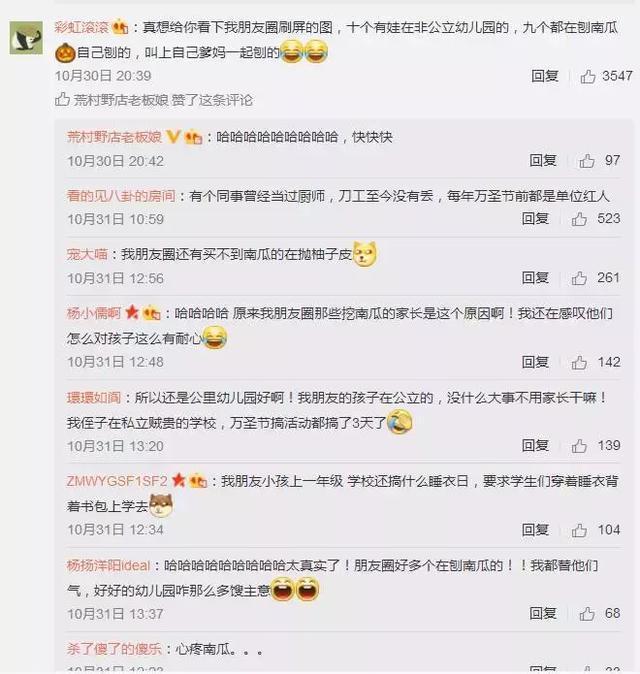Reply to 看的见八卦的房间's comment
640x674 pixels.
[x=535, y=218]
